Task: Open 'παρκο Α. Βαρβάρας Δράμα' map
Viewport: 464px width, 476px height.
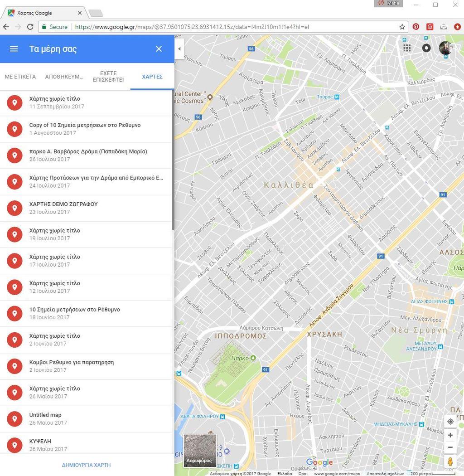Action: click(x=86, y=155)
